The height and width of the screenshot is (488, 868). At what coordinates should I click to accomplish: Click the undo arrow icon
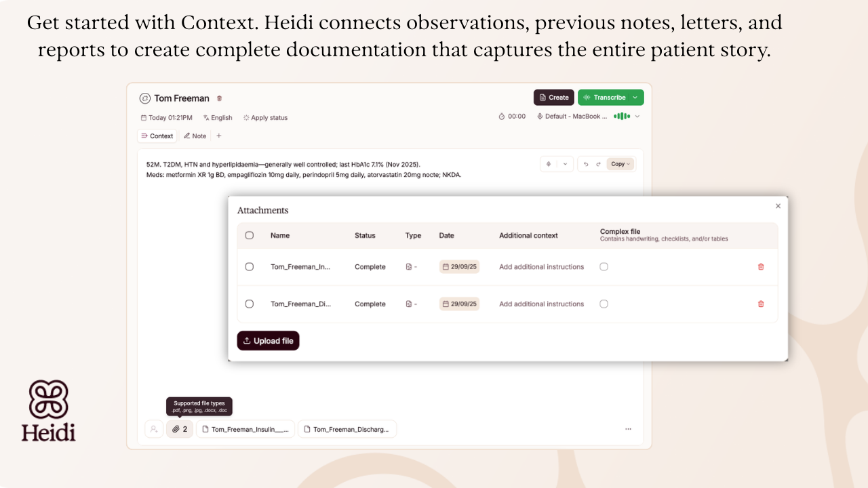pos(586,164)
